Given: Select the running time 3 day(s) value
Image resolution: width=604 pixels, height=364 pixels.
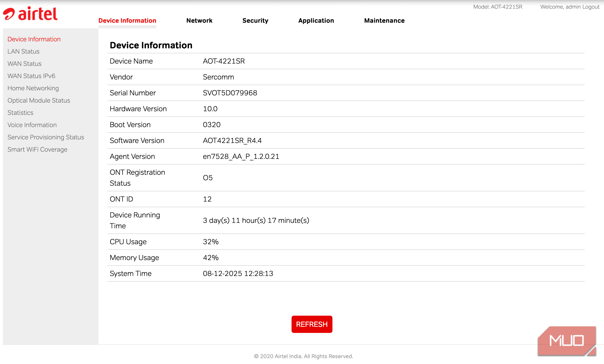Looking at the screenshot, I should pyautogui.click(x=256, y=220).
